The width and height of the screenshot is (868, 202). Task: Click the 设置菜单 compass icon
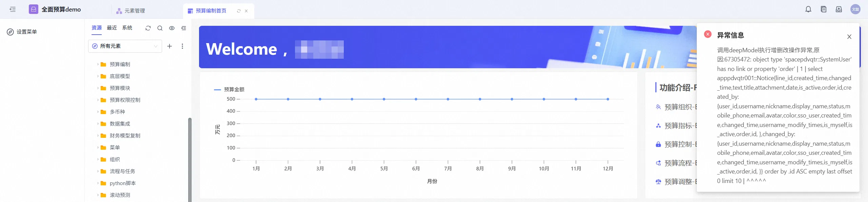tap(10, 32)
